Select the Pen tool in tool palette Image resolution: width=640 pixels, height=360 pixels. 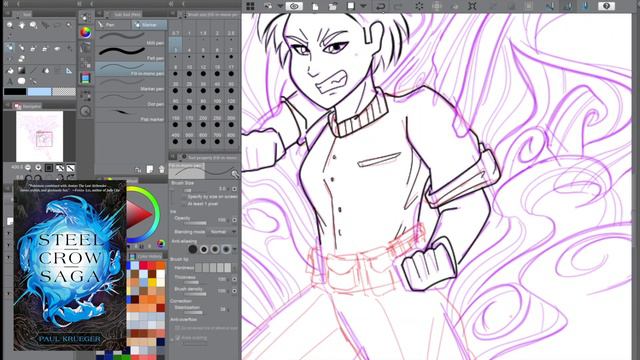[10, 48]
